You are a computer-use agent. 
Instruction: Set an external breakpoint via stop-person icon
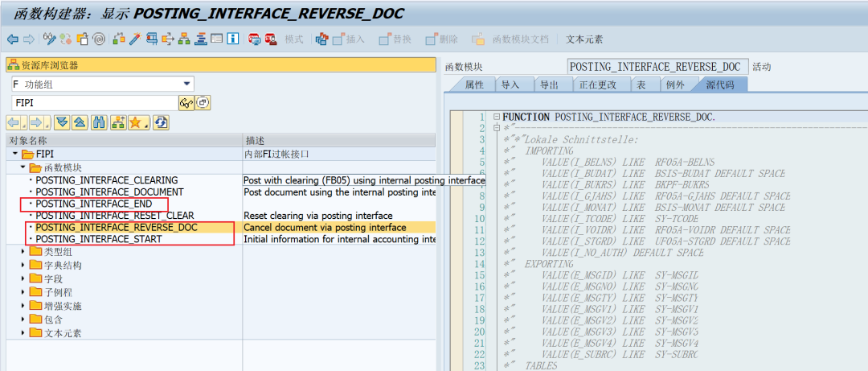271,39
